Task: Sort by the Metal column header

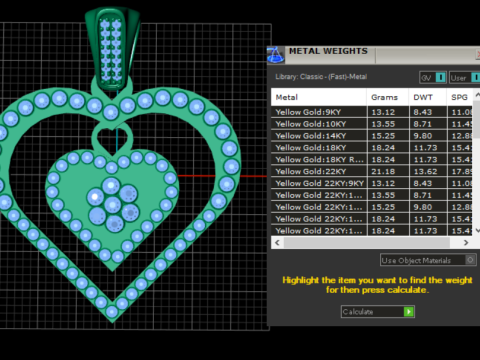Action: tap(319, 97)
